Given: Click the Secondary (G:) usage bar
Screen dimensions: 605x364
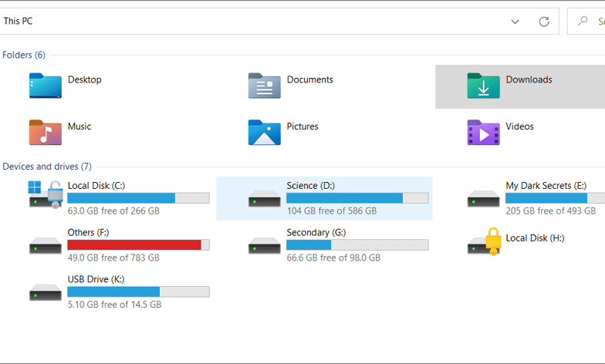Looking at the screenshot, I should click(357, 245).
